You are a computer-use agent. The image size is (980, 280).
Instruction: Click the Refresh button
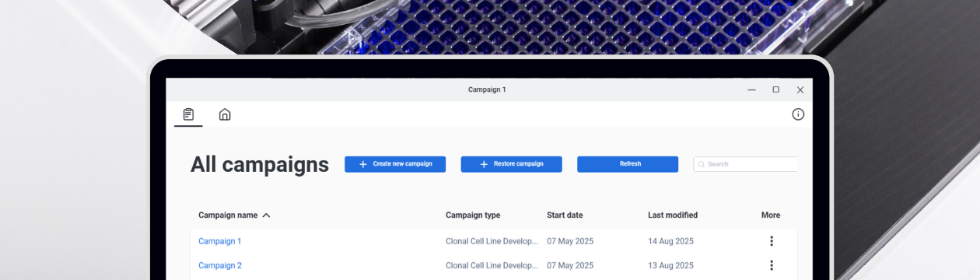pos(628,164)
